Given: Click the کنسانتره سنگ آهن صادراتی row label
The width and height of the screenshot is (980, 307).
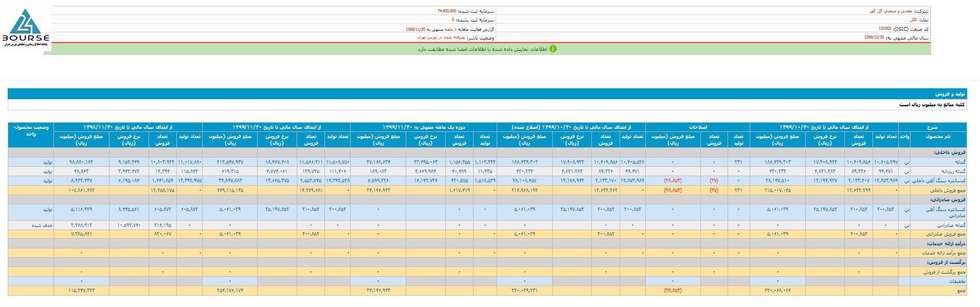Looking at the screenshot, I should tap(945, 213).
